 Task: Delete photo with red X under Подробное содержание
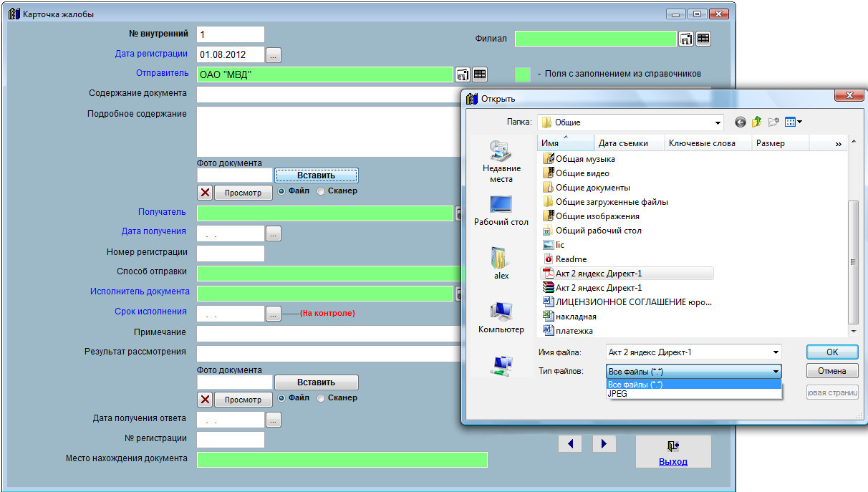(205, 193)
